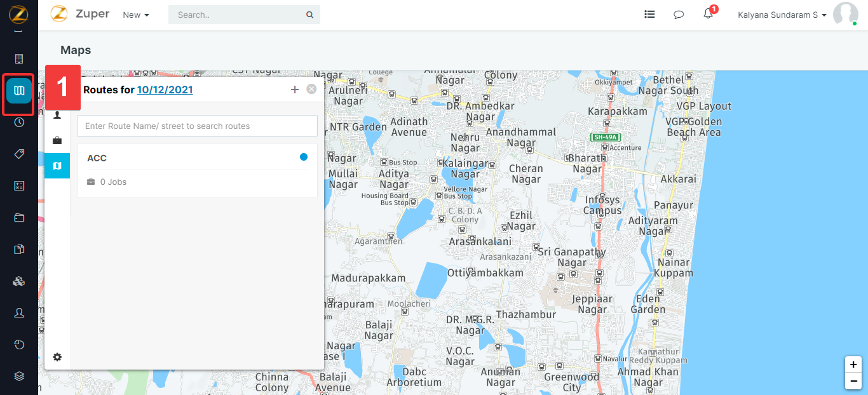Open map settings gear icon
This screenshot has height=395, width=868.
[x=57, y=357]
